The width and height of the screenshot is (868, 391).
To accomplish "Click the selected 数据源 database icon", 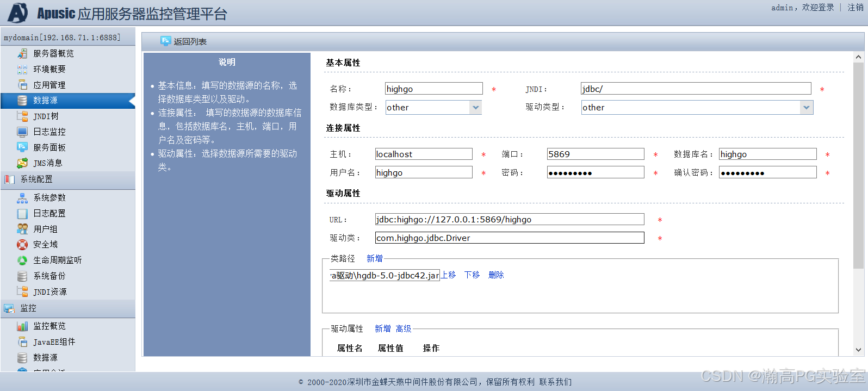I will 22,101.
